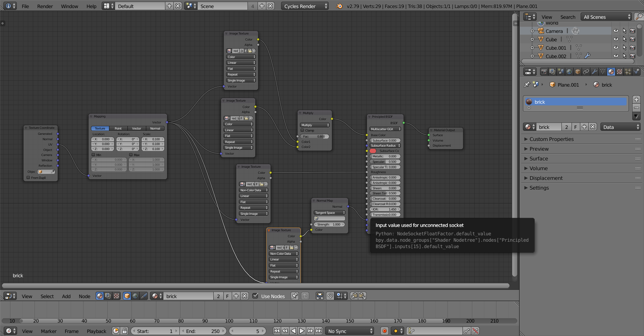
Task: Toggle Camera visibility in the outliner
Action: pos(616,31)
